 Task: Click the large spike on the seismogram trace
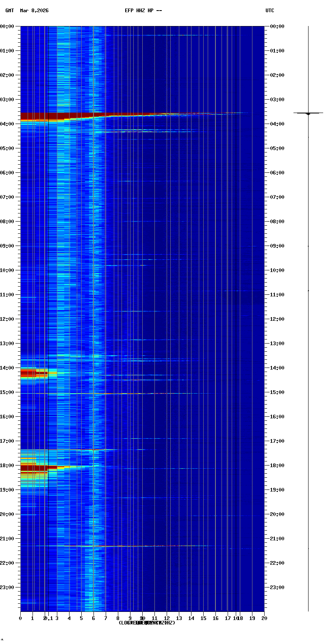pos(308,113)
